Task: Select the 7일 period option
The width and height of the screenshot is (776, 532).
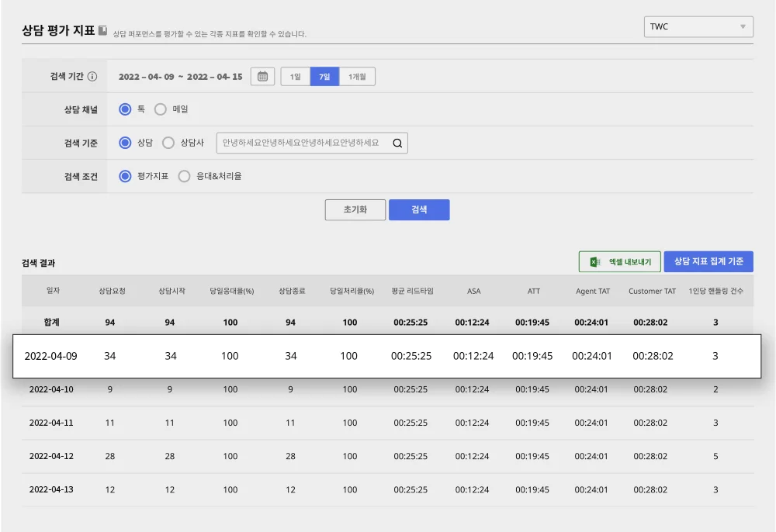Action: pos(324,77)
